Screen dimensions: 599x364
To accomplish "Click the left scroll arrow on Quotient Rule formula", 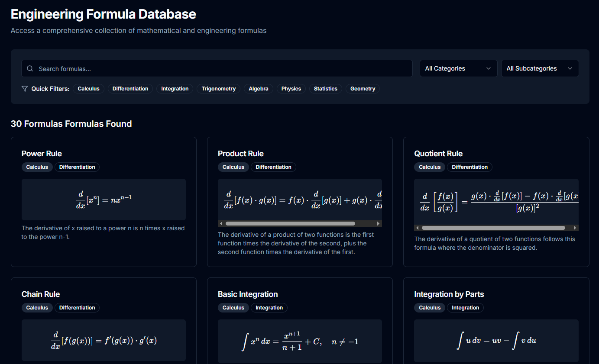I will (x=417, y=227).
